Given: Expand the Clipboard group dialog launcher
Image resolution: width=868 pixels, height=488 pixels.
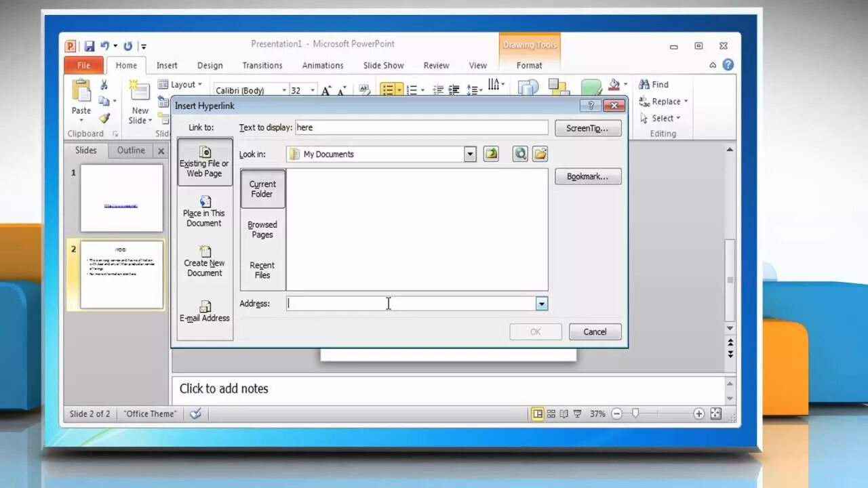Looking at the screenshot, I should click(x=115, y=134).
